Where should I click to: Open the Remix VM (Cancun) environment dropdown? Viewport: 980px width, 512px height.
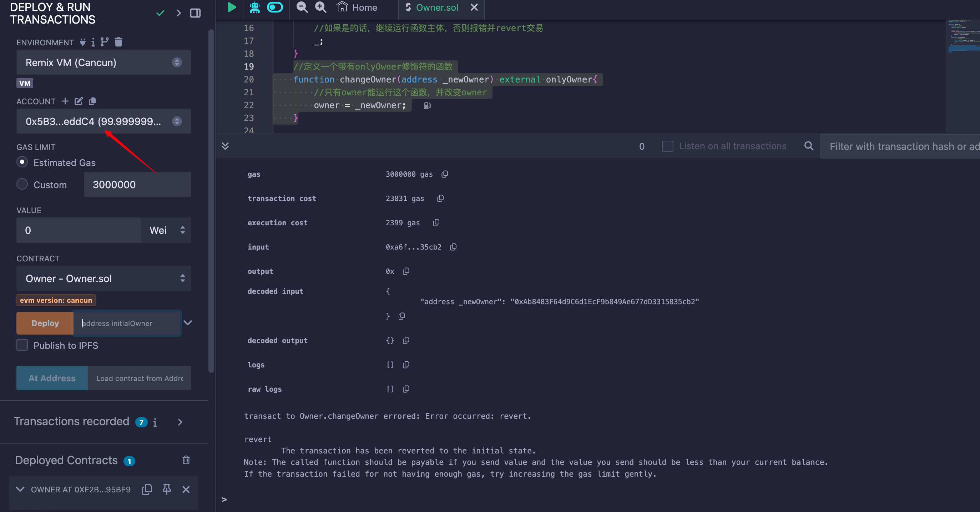103,62
